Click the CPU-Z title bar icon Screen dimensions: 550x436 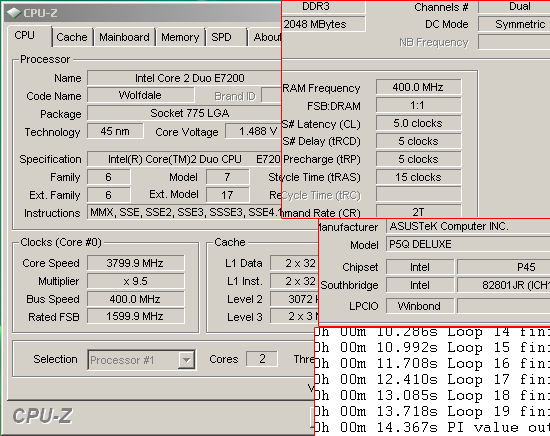[x=14, y=13]
